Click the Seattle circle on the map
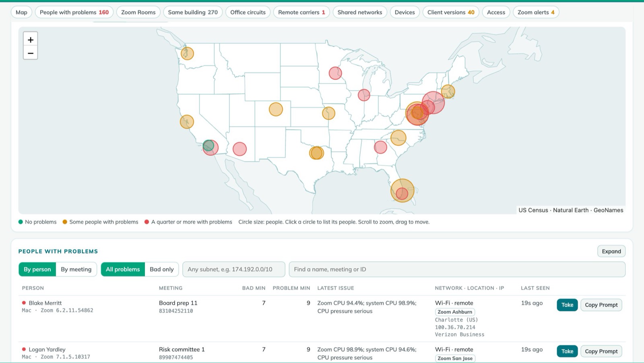The width and height of the screenshot is (644, 363). click(x=187, y=53)
